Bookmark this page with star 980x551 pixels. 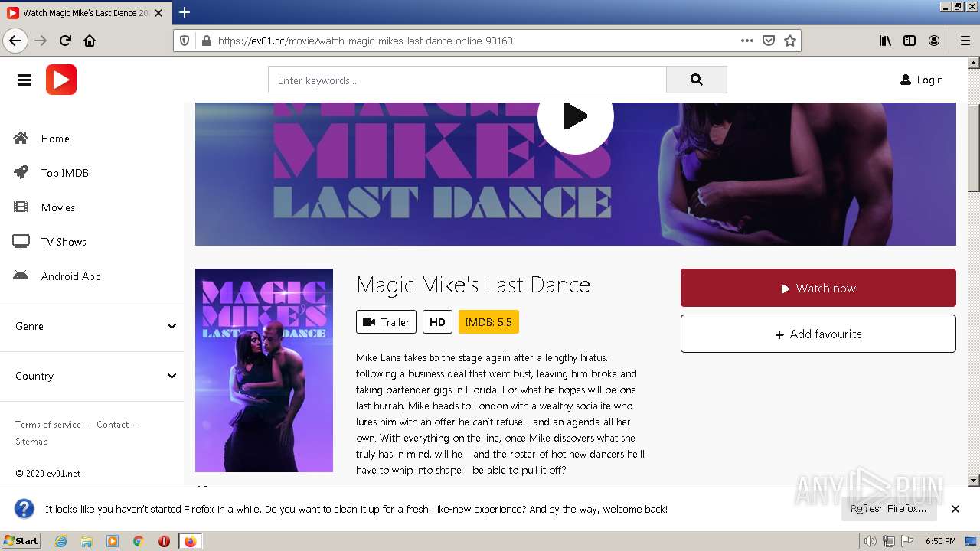(x=790, y=41)
